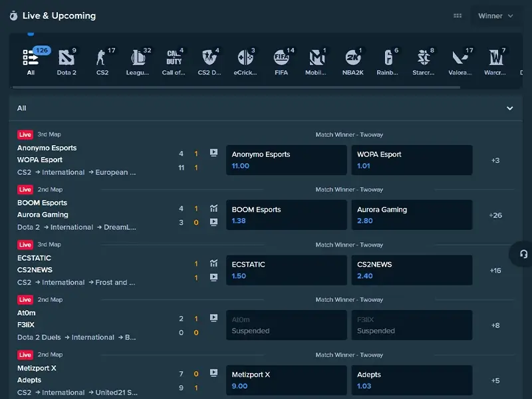Filter by Mobile Legends icon
Viewport: 532px width, 399px height.
click(317, 58)
